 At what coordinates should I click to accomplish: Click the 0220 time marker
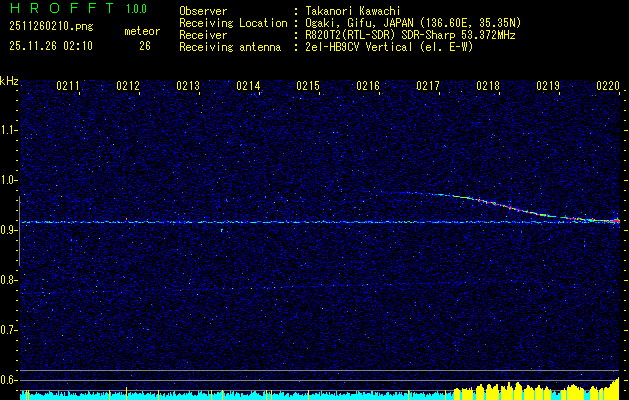pyautogui.click(x=608, y=87)
